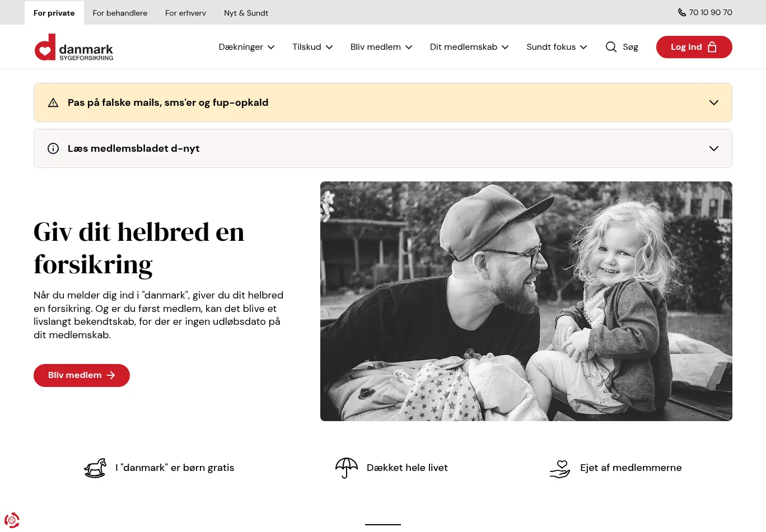Open the Dækninger dropdown menu
Screen dimensions: 766x532
pos(246,47)
